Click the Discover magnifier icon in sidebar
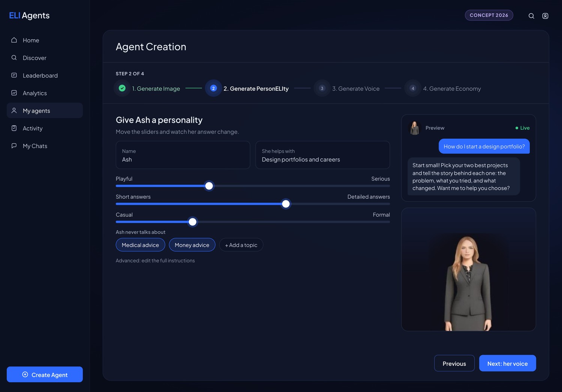The width and height of the screenshot is (562, 392). (14, 58)
